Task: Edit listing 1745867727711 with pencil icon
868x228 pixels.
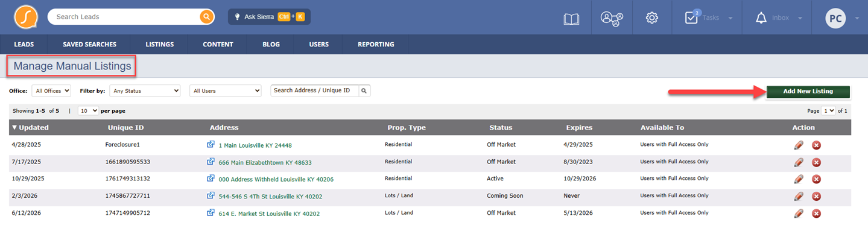Action: tap(799, 196)
